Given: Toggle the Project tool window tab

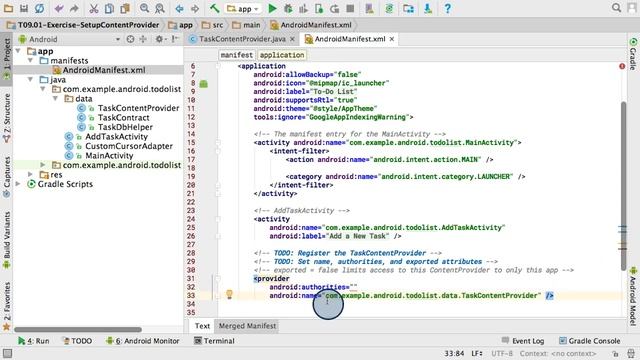Looking at the screenshot, I should pyautogui.click(x=7, y=58).
